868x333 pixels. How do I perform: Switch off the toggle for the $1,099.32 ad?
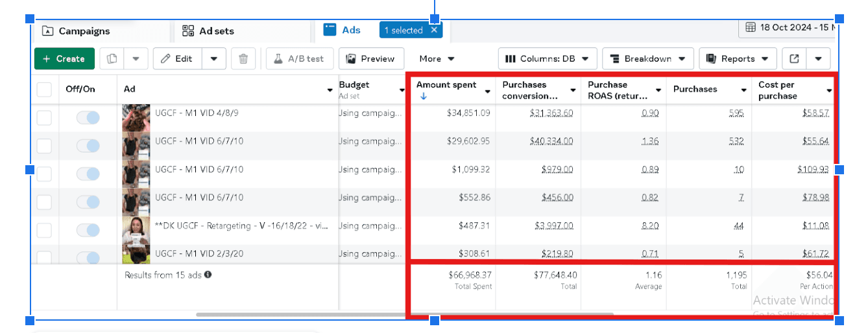coord(88,174)
